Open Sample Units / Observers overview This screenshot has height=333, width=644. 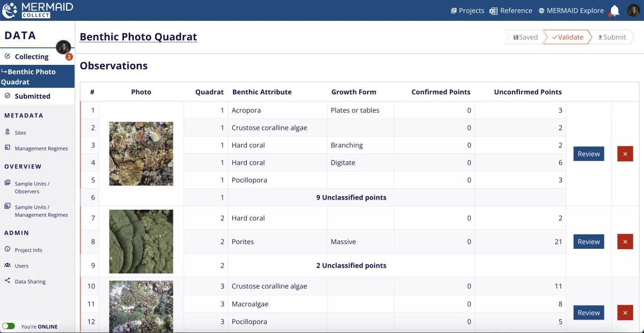tap(32, 187)
